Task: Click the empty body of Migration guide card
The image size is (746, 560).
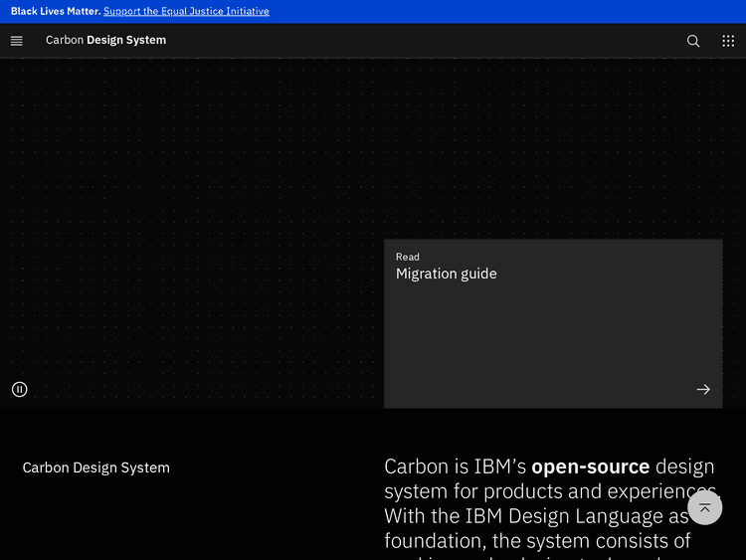Action: (537, 338)
